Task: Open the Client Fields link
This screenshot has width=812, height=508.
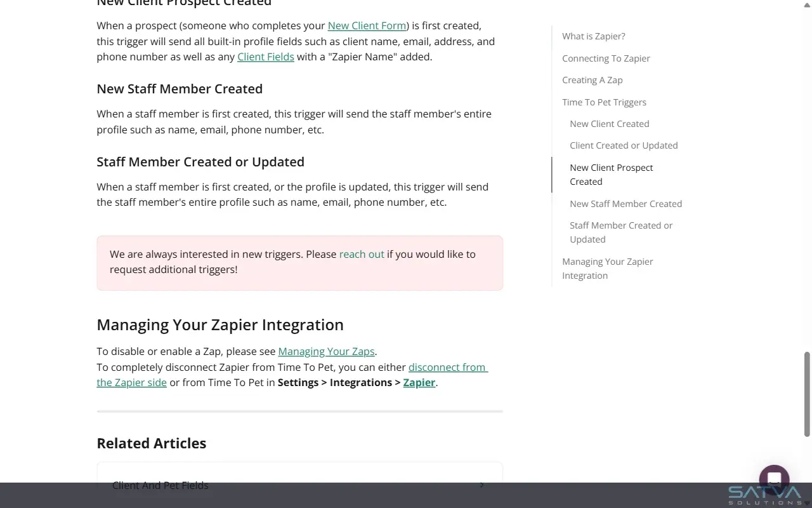Action: pos(265,57)
